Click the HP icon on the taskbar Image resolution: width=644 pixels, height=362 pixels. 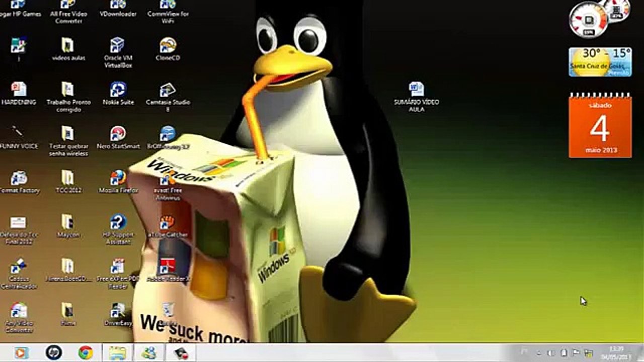click(x=53, y=353)
